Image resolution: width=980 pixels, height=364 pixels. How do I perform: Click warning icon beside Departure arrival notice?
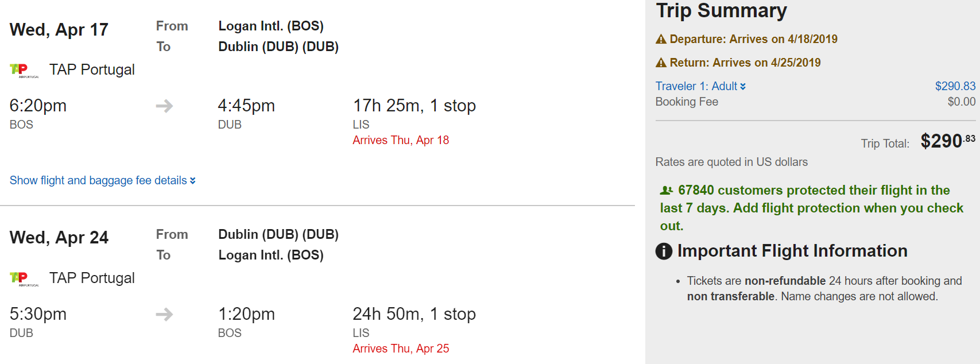point(661,40)
